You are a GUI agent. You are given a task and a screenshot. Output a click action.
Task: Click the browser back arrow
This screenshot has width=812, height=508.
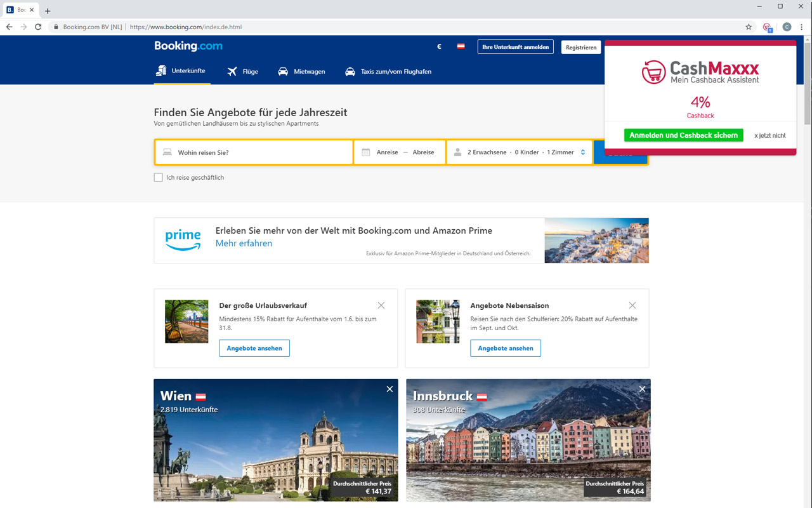coord(9,27)
